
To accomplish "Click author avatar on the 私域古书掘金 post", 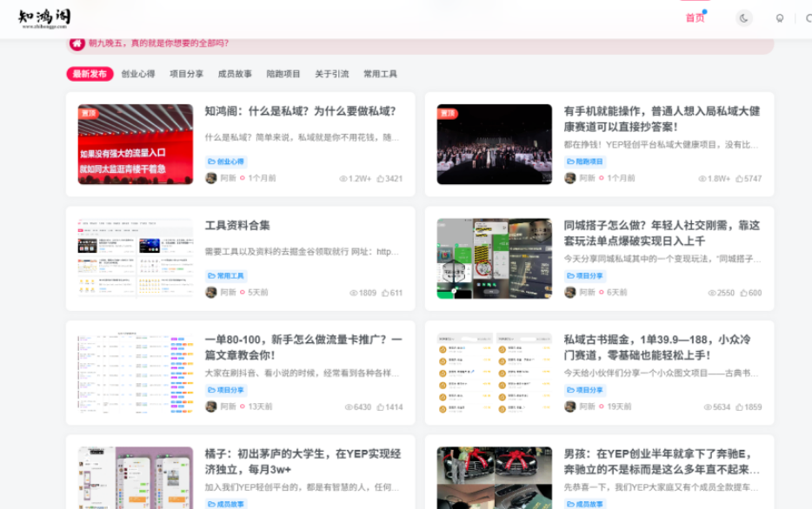I will click(569, 407).
